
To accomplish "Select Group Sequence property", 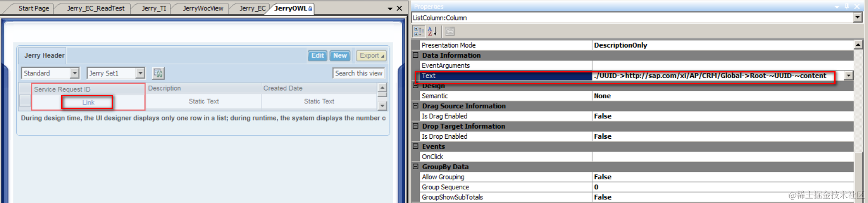I will [637, 187].
